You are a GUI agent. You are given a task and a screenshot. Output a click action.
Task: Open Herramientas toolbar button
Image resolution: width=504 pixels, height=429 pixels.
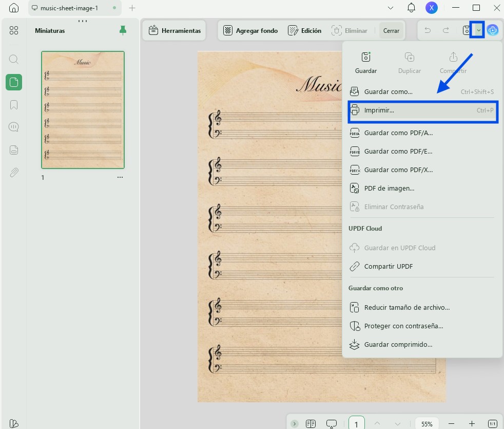tap(175, 31)
